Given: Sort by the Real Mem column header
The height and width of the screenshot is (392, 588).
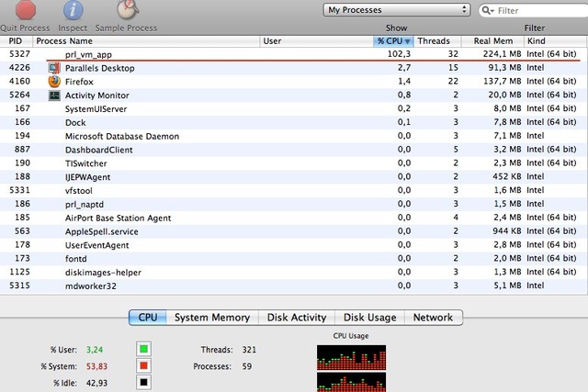Looking at the screenshot, I should pos(492,41).
